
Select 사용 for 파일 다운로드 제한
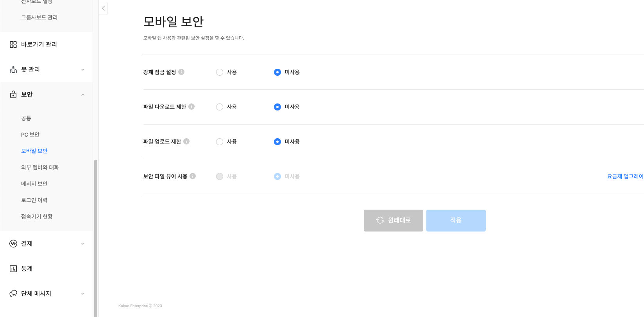pos(220,107)
